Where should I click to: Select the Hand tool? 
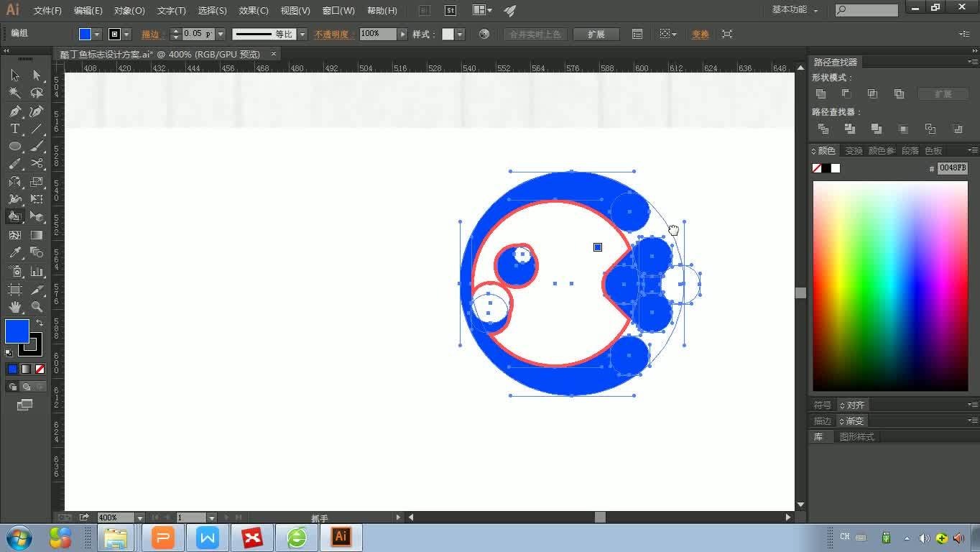point(14,306)
